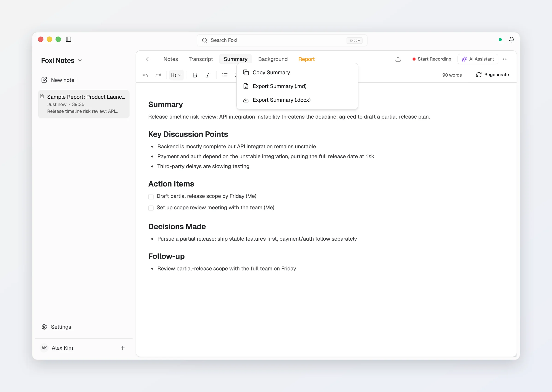
Task: Open the AI Assistant
Action: [x=478, y=59]
